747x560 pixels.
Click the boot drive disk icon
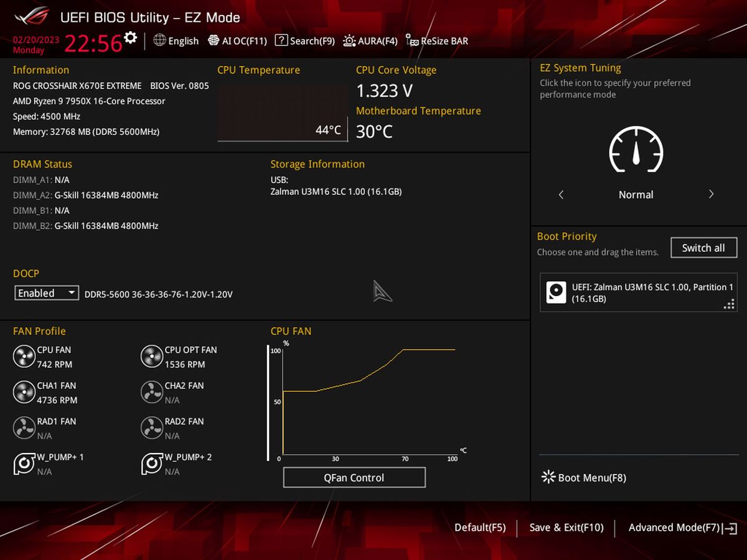pyautogui.click(x=556, y=292)
